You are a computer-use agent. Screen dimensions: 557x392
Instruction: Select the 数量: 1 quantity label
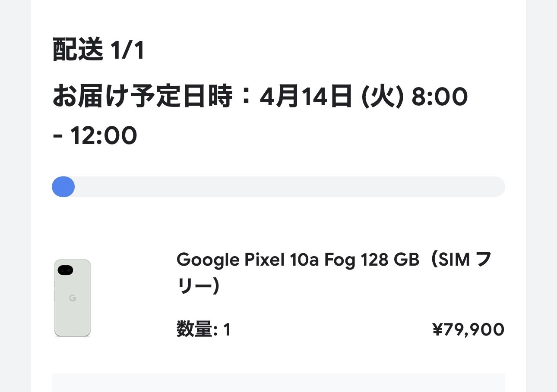203,329
